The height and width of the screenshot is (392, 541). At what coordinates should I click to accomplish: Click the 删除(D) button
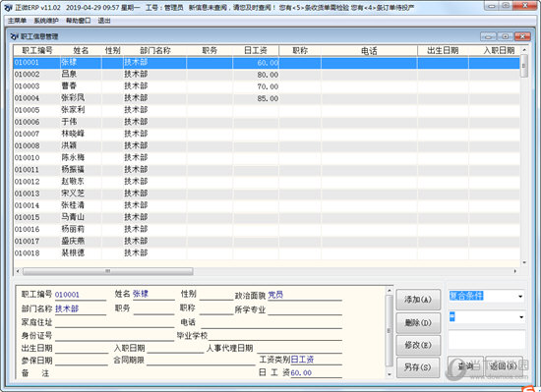(x=418, y=323)
